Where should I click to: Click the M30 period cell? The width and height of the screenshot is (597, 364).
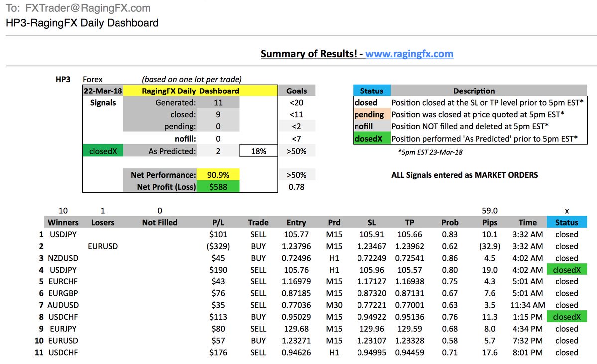click(x=334, y=305)
